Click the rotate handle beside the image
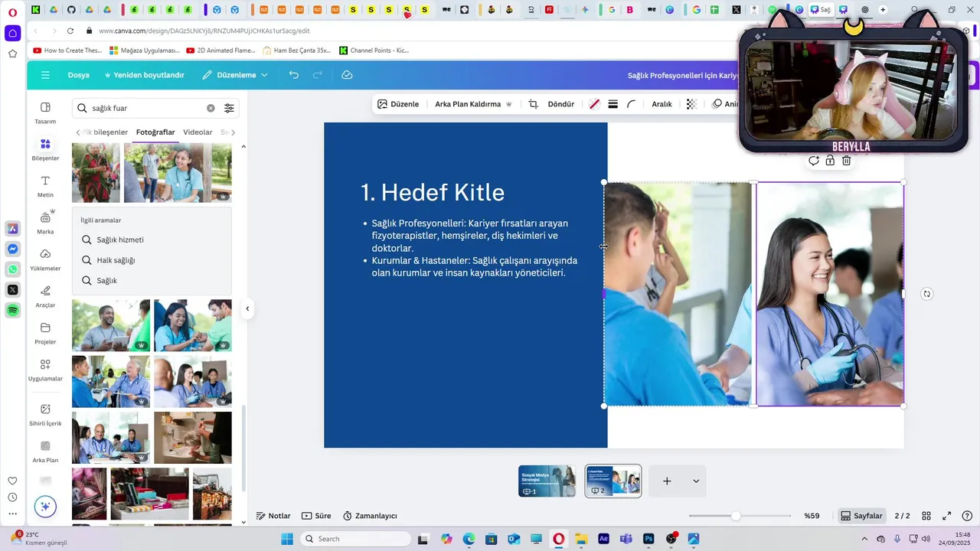The height and width of the screenshot is (551, 980). coord(926,294)
